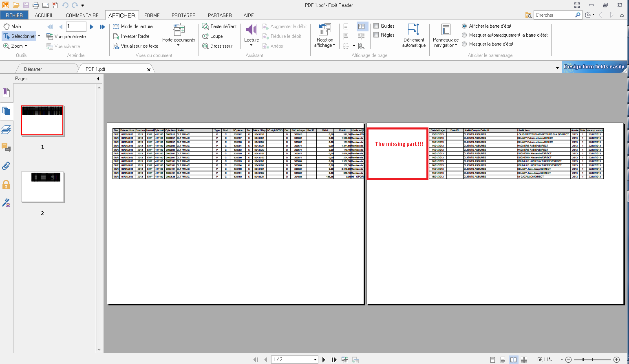Activate the Grossisseur tool
Viewport: 629px width, 364px height.
(218, 46)
